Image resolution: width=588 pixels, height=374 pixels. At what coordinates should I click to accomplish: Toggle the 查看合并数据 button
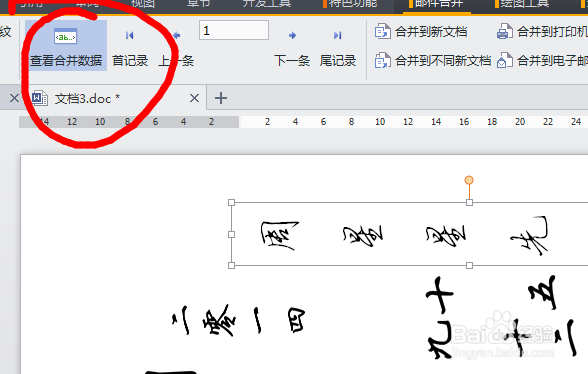pyautogui.click(x=66, y=45)
